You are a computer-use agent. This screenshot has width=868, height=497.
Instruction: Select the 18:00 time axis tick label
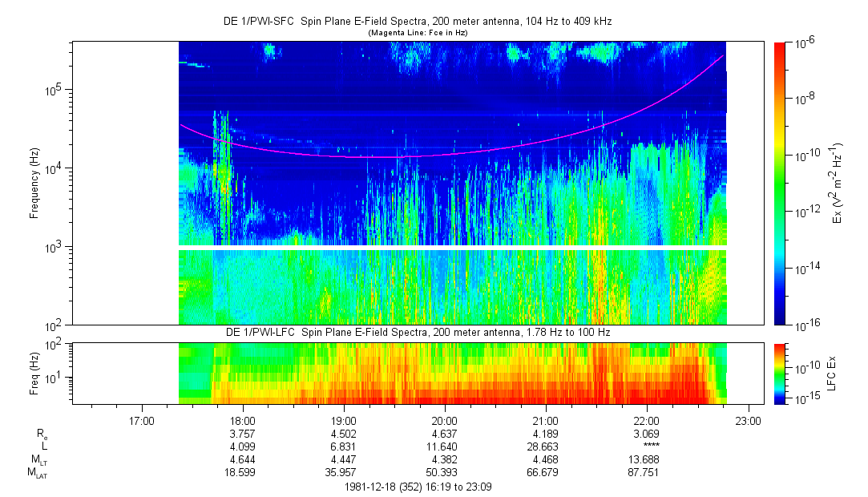point(242,420)
